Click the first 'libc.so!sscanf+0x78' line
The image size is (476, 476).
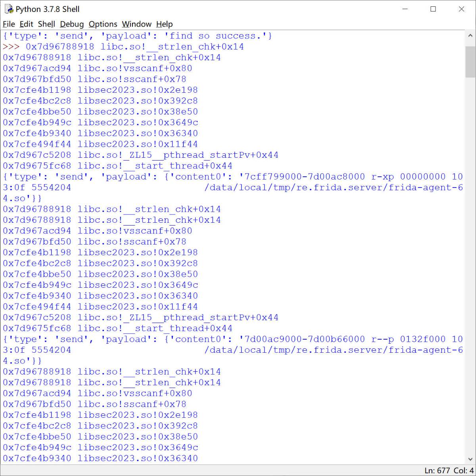click(x=94, y=79)
